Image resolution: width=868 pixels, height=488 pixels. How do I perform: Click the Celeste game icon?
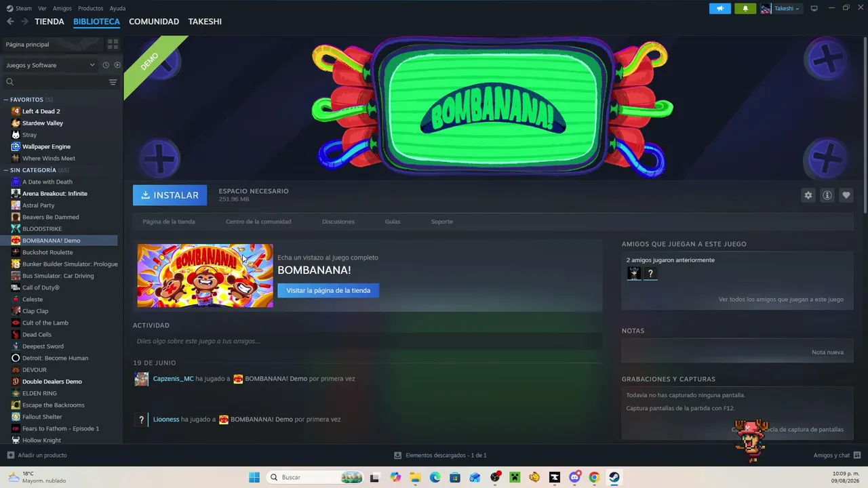pos(16,300)
